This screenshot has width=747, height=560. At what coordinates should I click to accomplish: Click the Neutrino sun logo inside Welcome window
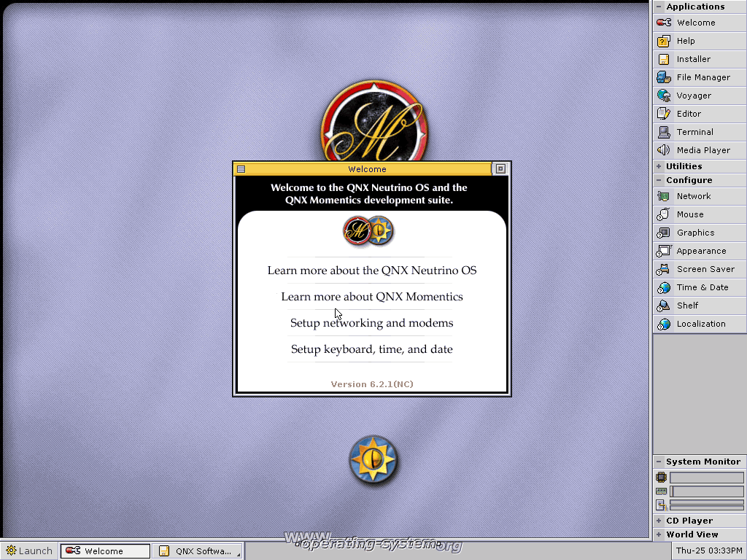(x=381, y=230)
